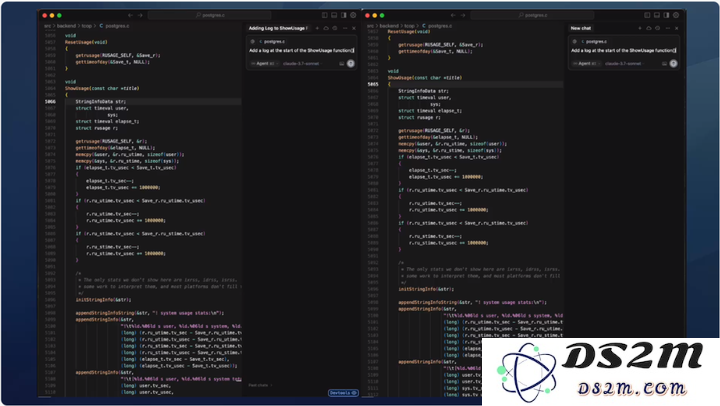The width and height of the screenshot is (720, 406).
Task: Click highlighted line number 5065 in the New chat window
Action: click(373, 85)
